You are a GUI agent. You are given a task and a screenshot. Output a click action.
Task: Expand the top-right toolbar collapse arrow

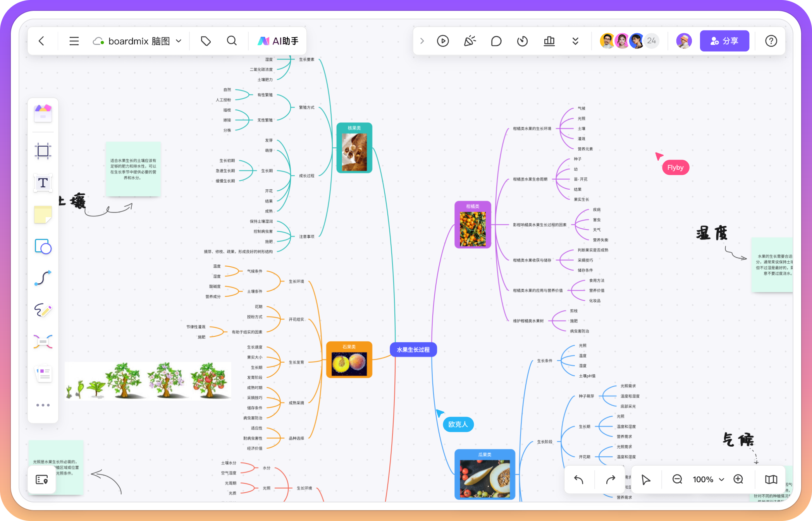(x=422, y=41)
